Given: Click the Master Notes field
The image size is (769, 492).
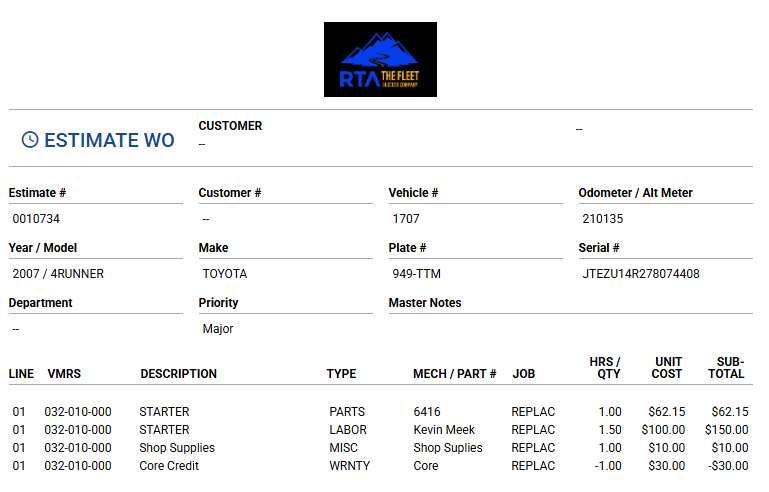Looking at the screenshot, I should (570, 328).
